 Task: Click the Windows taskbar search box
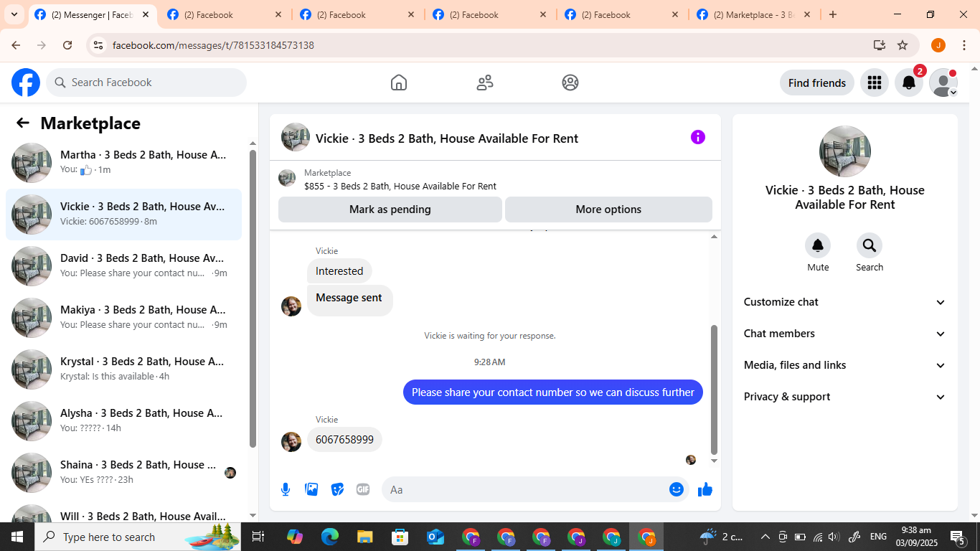point(138,537)
